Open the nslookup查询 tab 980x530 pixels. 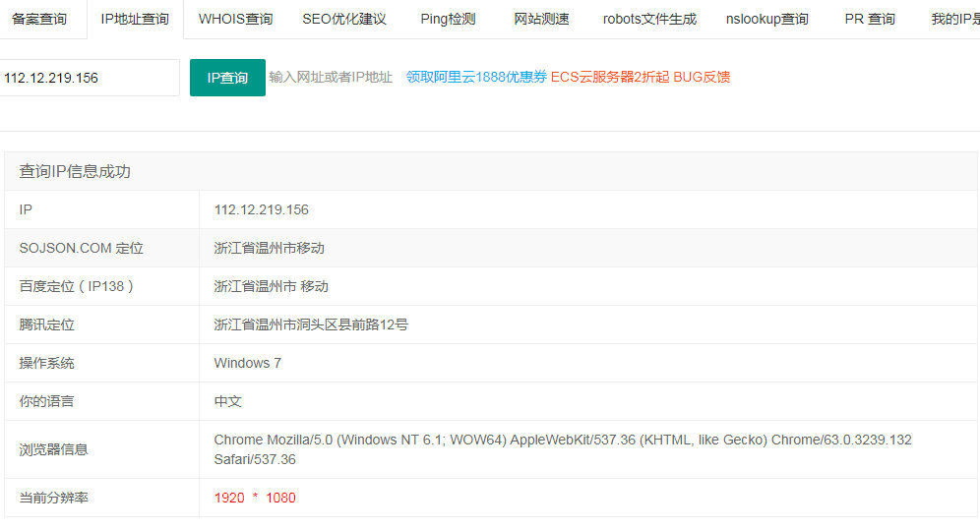[x=766, y=20]
